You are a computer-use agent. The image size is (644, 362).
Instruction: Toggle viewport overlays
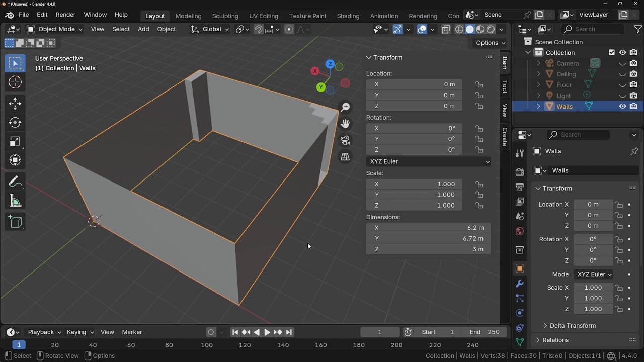pyautogui.click(x=422, y=29)
